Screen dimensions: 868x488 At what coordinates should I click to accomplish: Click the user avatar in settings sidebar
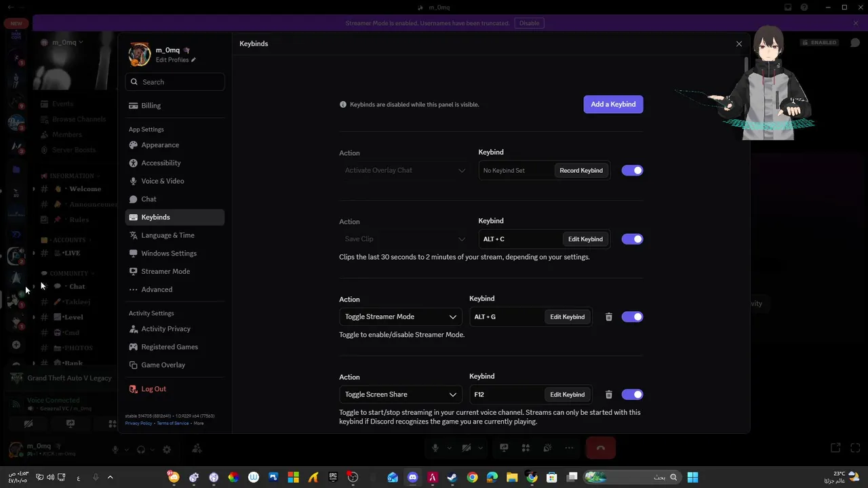tap(140, 55)
